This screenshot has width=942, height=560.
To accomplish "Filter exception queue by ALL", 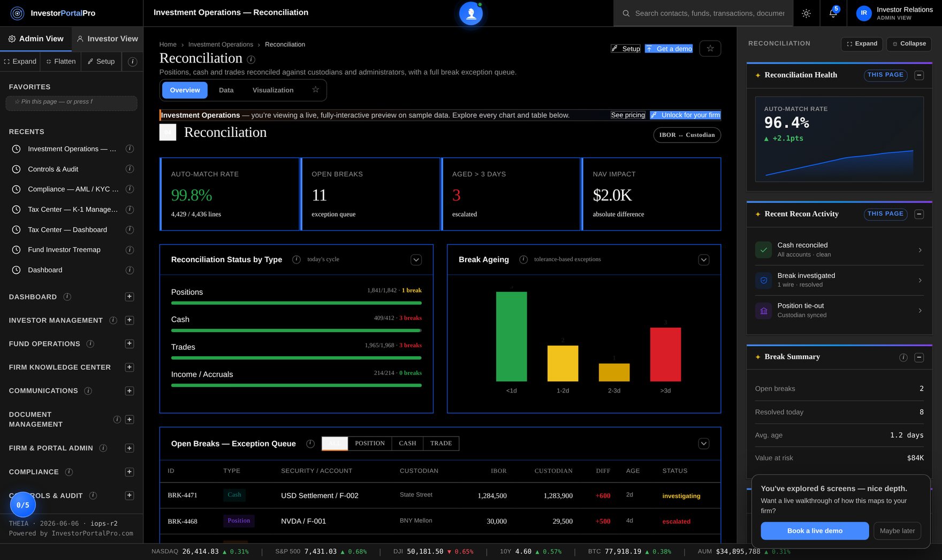I will [x=335, y=443].
